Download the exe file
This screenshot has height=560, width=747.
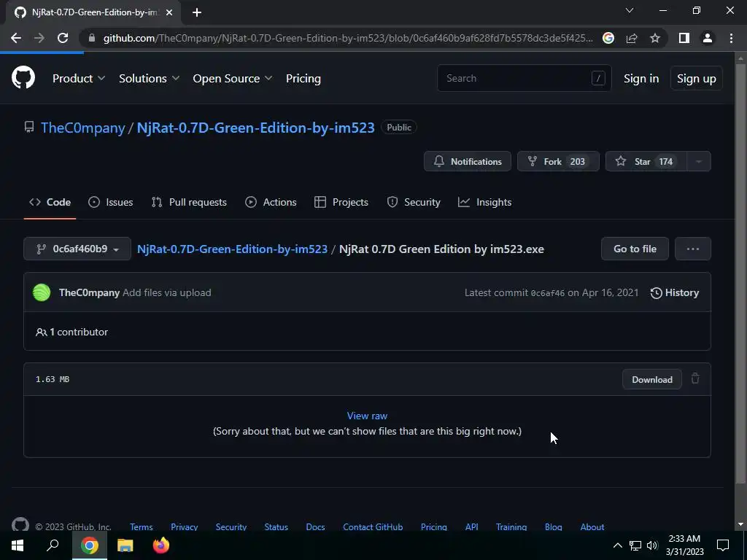click(652, 379)
